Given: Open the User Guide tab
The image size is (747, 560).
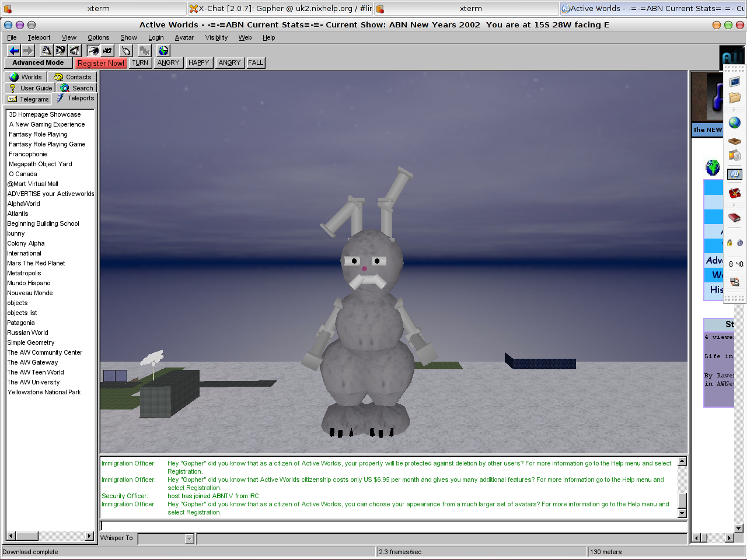Looking at the screenshot, I should 30,88.
